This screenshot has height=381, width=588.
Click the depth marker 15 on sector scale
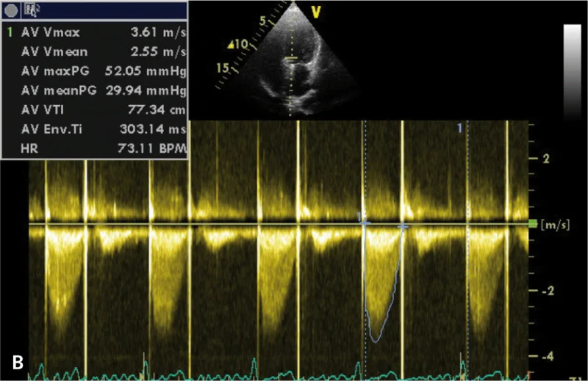(223, 68)
